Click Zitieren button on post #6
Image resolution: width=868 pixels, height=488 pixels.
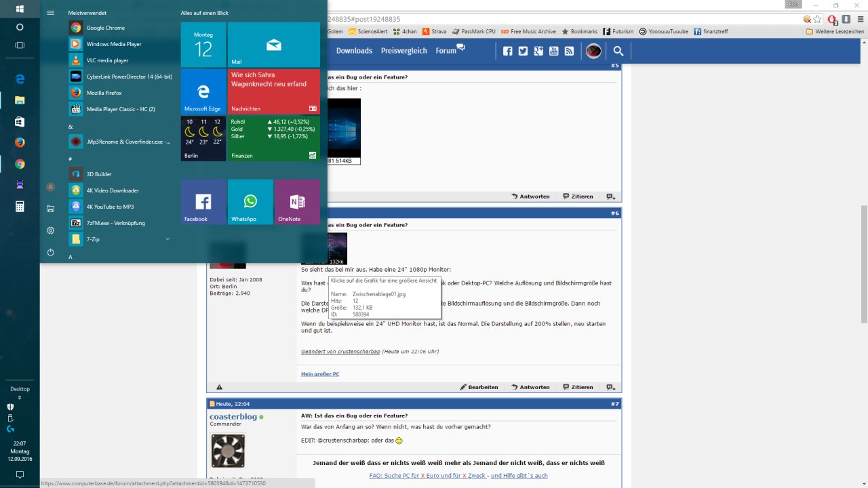pyautogui.click(x=578, y=387)
